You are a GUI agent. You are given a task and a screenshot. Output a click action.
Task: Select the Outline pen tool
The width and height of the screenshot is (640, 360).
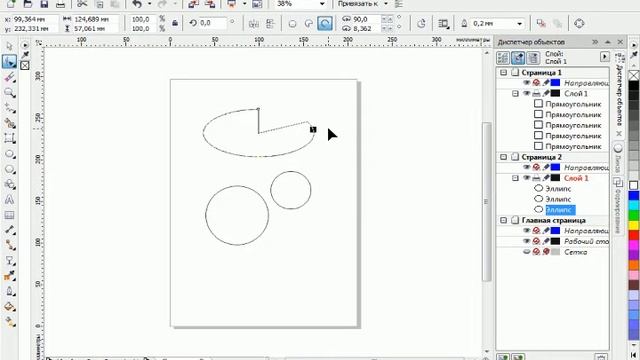[x=9, y=291]
